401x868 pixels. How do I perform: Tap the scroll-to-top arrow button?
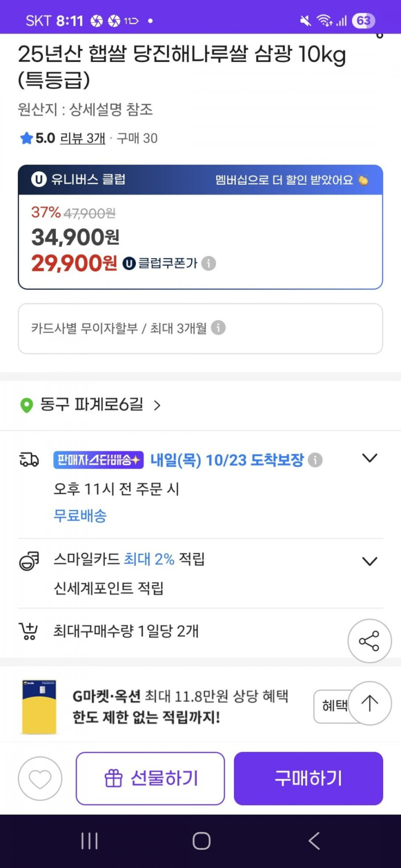click(369, 703)
